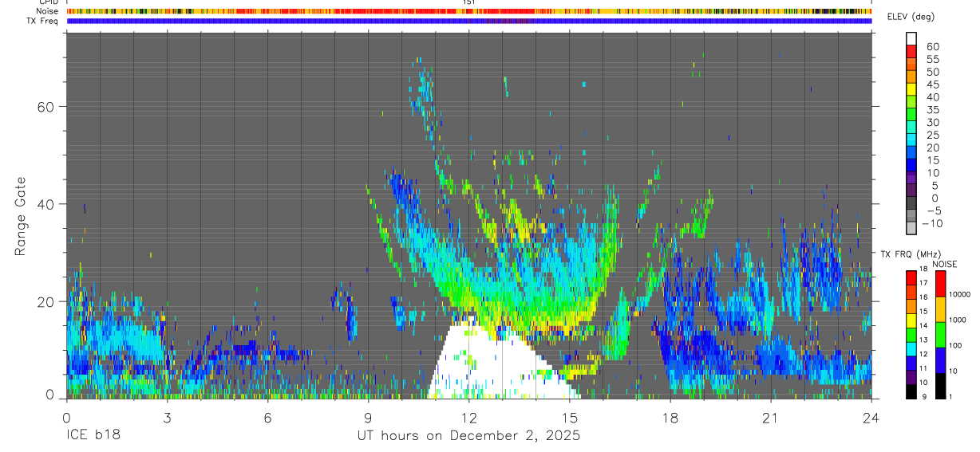
Task: Click the "Noise" row label above the plot
Action: pyautogui.click(x=49, y=11)
